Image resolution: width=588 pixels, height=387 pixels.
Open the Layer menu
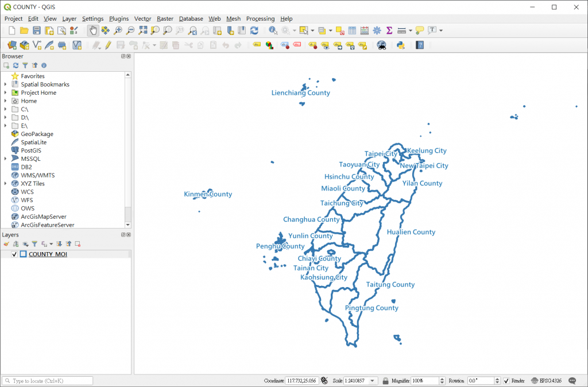click(69, 18)
